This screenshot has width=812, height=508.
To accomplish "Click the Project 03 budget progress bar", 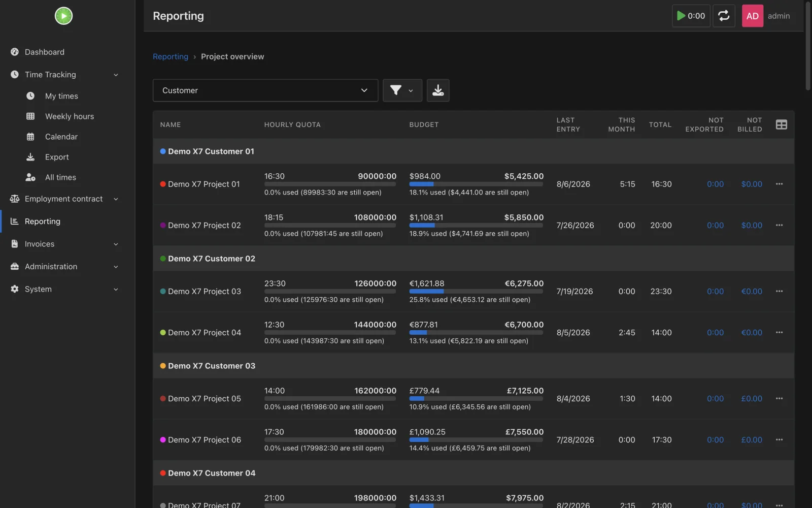I will 476,291.
